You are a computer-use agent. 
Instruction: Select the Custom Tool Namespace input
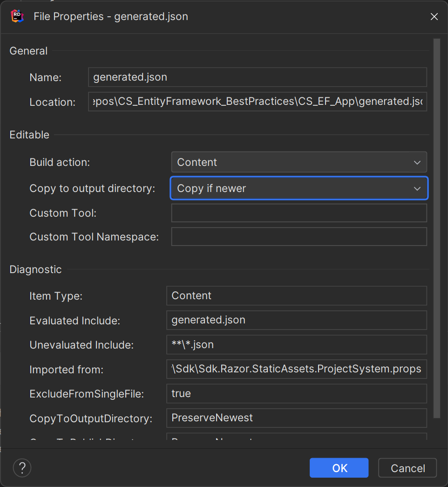(299, 237)
